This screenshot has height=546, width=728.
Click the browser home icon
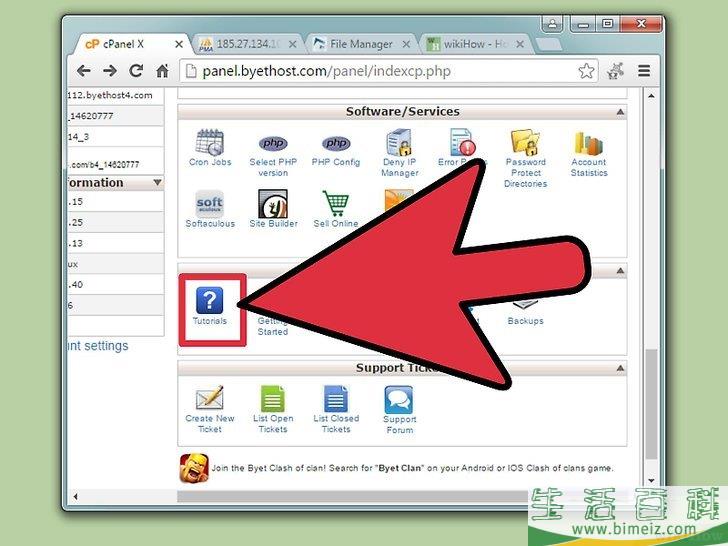(162, 71)
